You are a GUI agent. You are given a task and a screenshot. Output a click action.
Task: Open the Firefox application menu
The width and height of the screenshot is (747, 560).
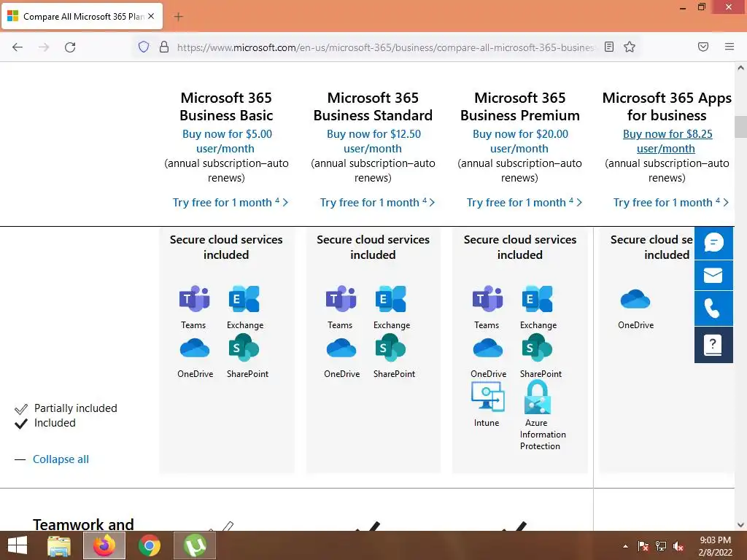coord(729,47)
